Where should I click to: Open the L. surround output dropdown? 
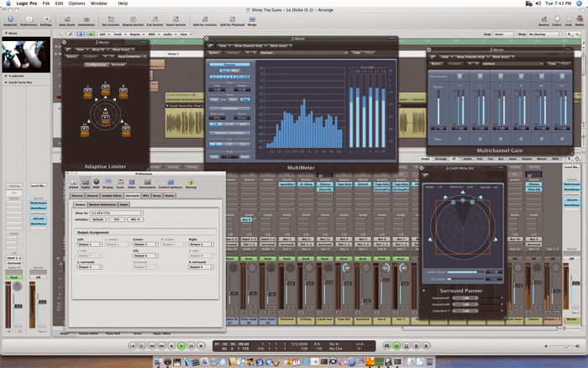90,266
